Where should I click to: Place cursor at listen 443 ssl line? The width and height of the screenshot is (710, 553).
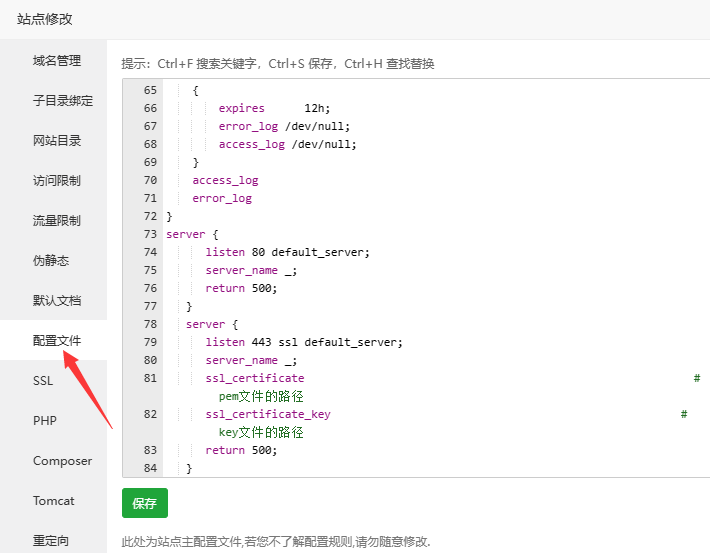tap(304, 342)
